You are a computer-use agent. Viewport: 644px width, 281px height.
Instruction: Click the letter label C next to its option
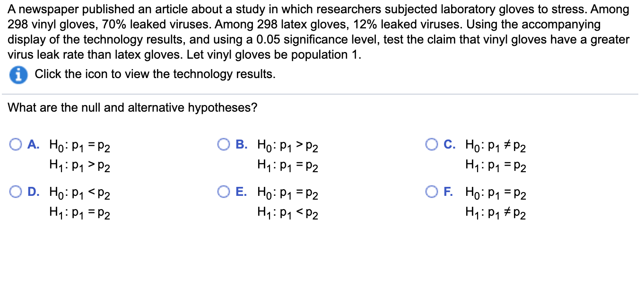pyautogui.click(x=449, y=144)
